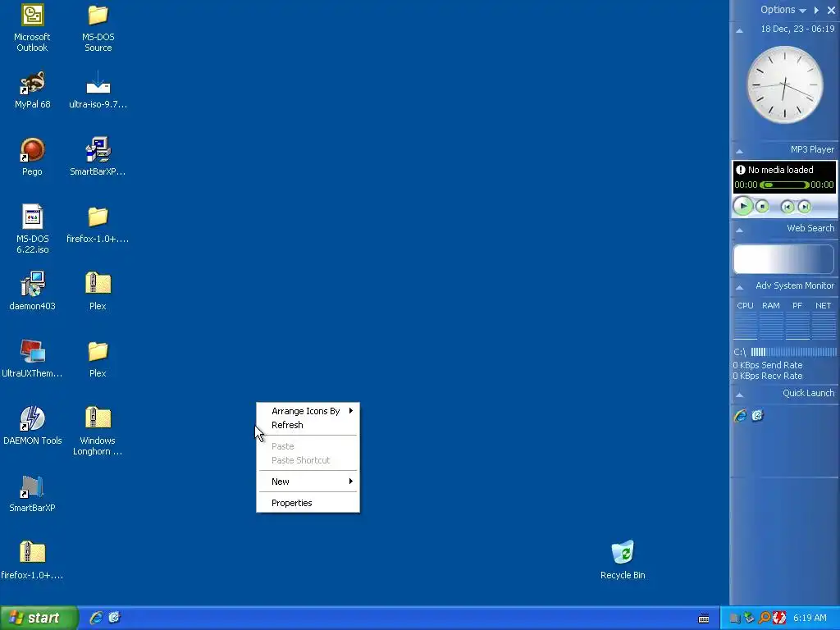
Task: Select the MS-DOS Source folder
Action: click(x=98, y=15)
